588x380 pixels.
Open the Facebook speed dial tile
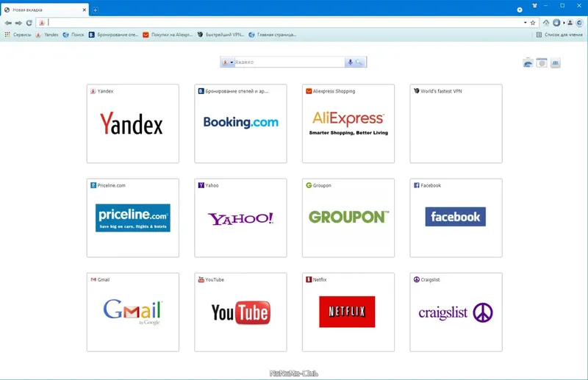pyautogui.click(x=456, y=218)
